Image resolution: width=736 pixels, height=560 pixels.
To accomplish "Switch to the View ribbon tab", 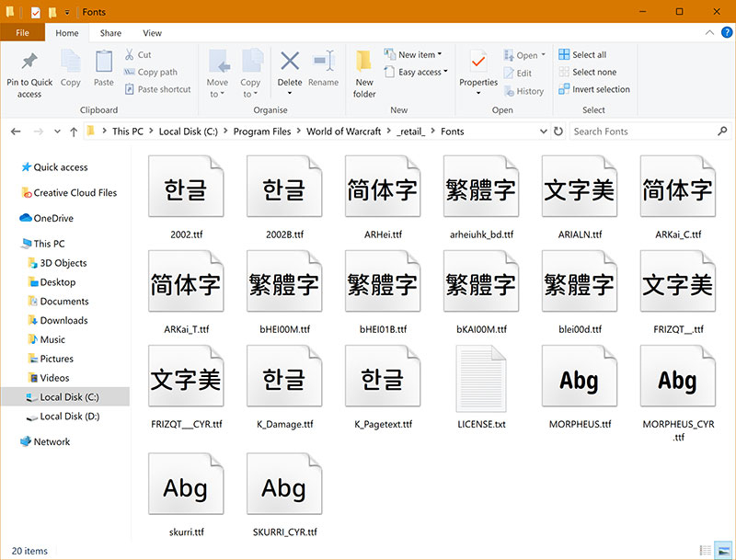I will pyautogui.click(x=152, y=32).
